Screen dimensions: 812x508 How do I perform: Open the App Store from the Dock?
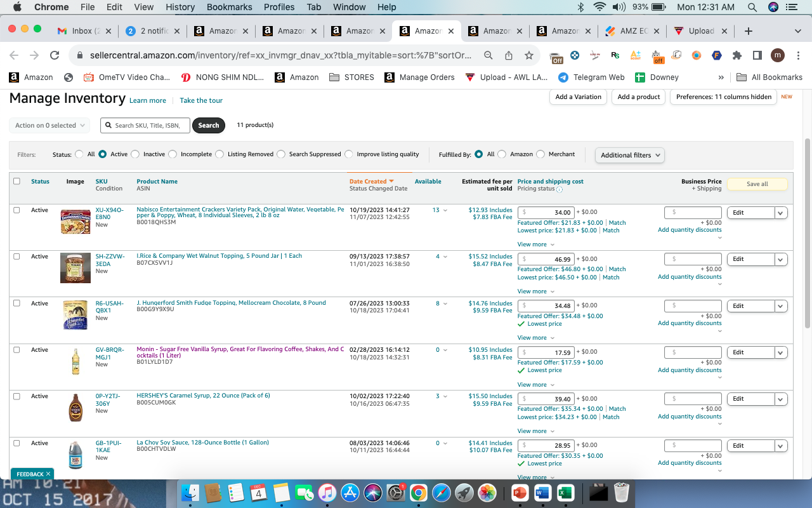[x=350, y=492]
